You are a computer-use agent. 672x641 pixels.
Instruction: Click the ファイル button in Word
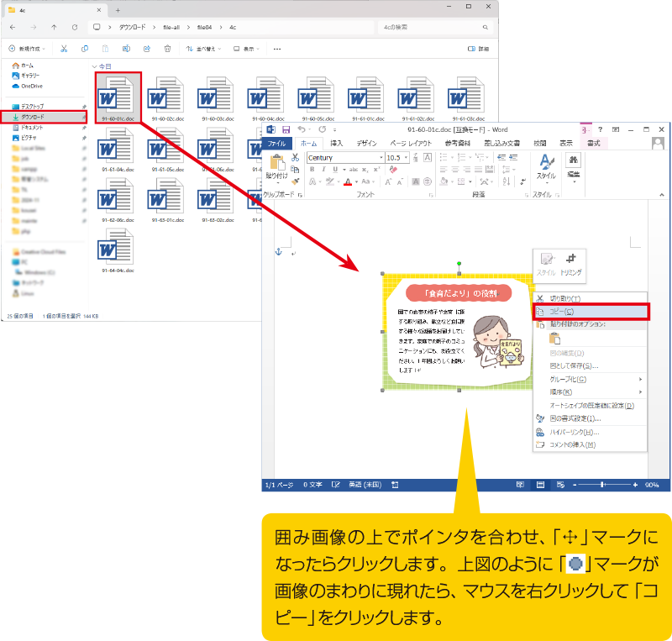(x=277, y=144)
